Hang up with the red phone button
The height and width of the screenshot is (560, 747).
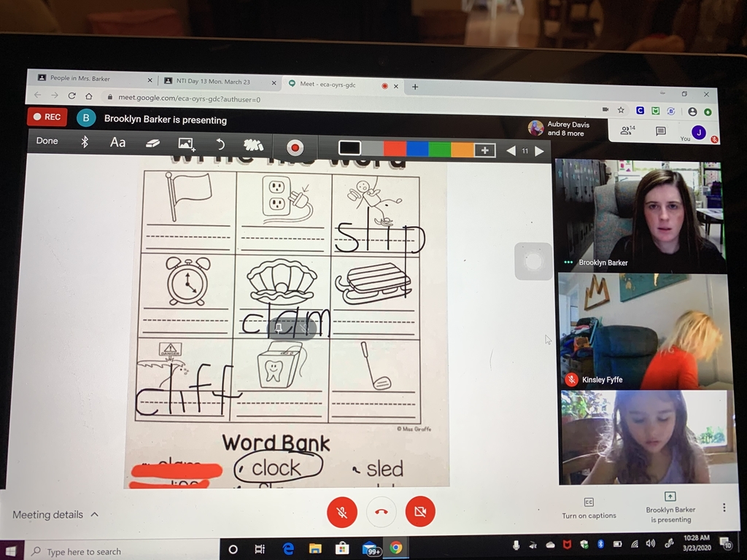(381, 512)
